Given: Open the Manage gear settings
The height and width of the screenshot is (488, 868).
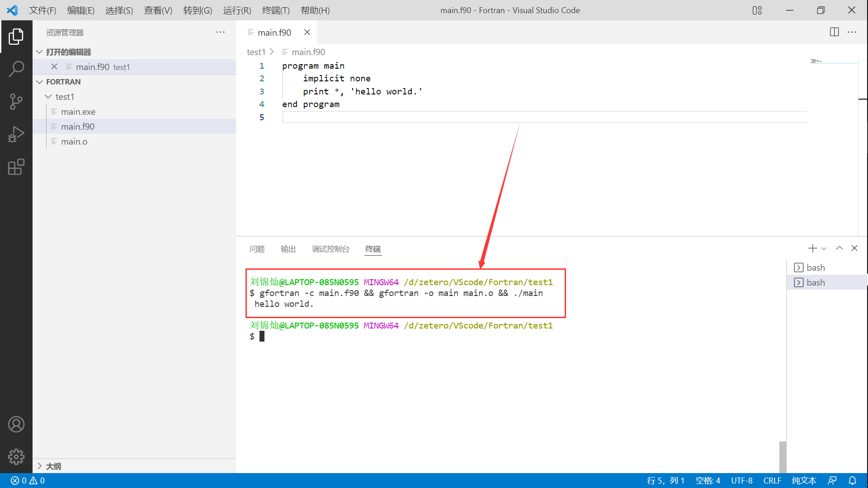Looking at the screenshot, I should click(x=16, y=457).
